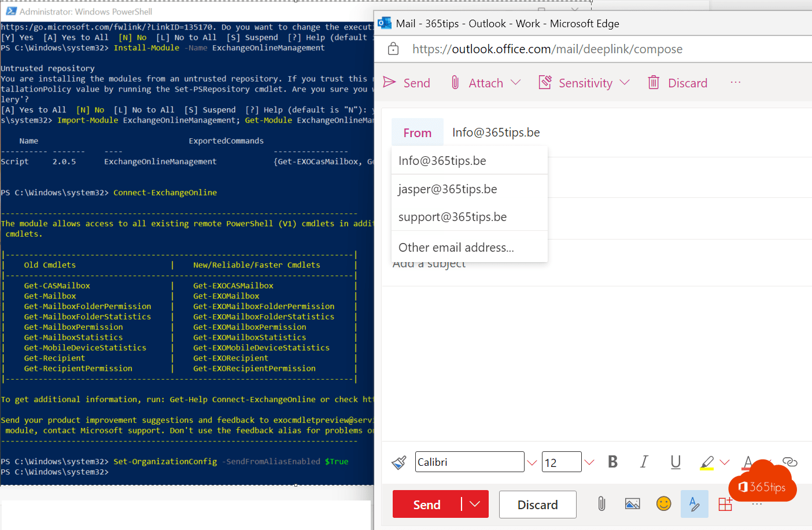The height and width of the screenshot is (530, 812).
Task: Open more options with the ellipsis in top toolbar
Action: click(x=735, y=82)
